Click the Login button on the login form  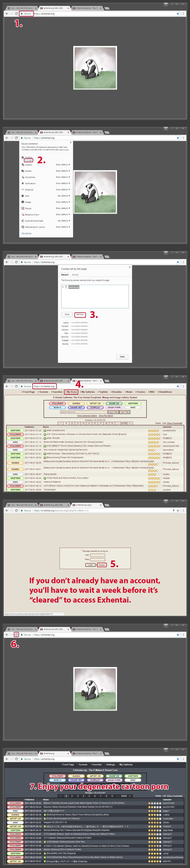(x=90, y=565)
